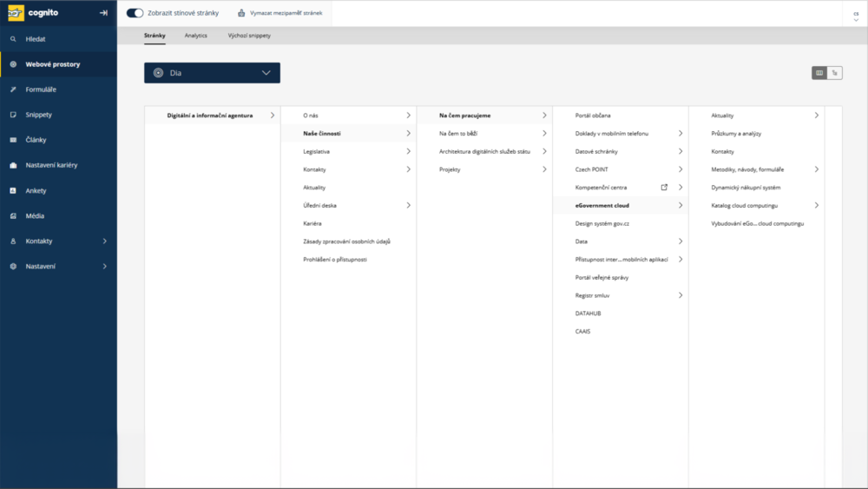This screenshot has height=489, width=868.
Task: Open Hledat search in the sidebar
Action: pos(36,39)
